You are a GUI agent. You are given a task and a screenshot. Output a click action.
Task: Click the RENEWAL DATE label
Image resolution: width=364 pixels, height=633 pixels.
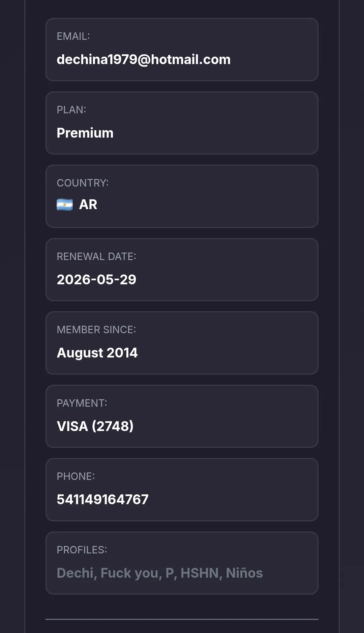96,256
